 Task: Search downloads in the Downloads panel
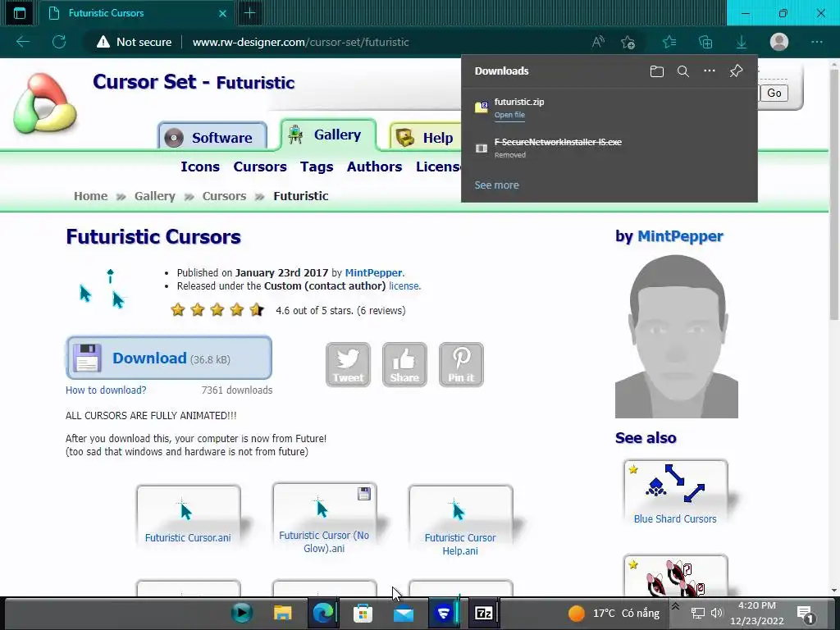coord(683,71)
